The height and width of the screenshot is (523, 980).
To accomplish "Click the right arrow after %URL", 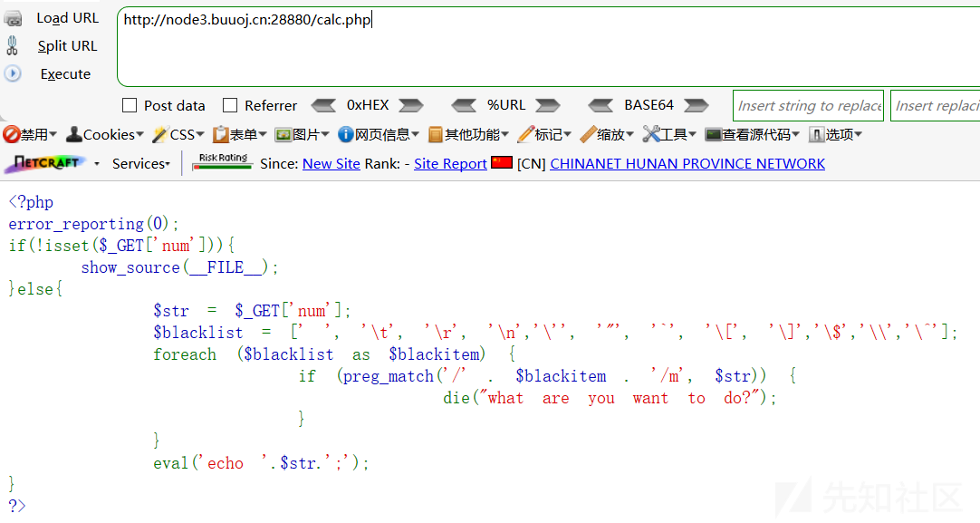I will (547, 105).
